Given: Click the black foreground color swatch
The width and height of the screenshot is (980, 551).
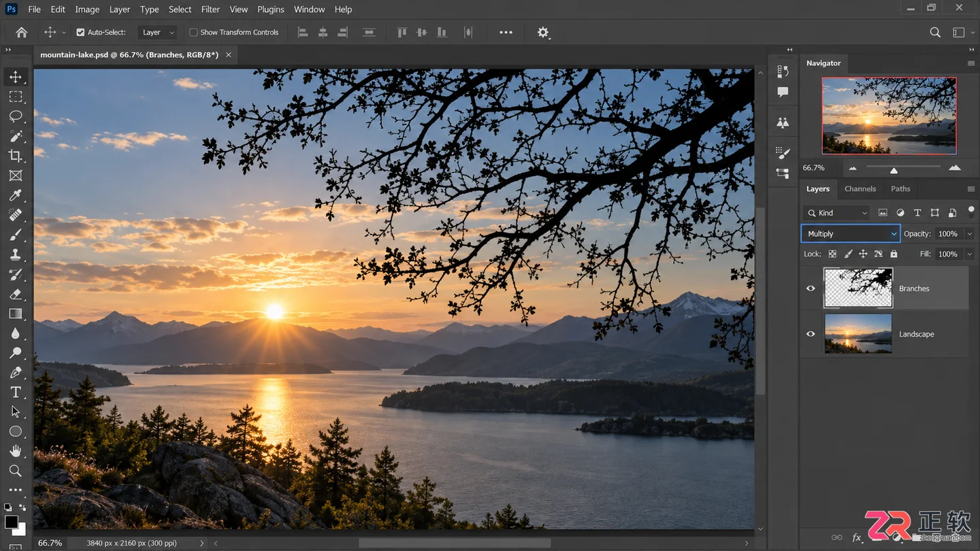Looking at the screenshot, I should [x=11, y=522].
